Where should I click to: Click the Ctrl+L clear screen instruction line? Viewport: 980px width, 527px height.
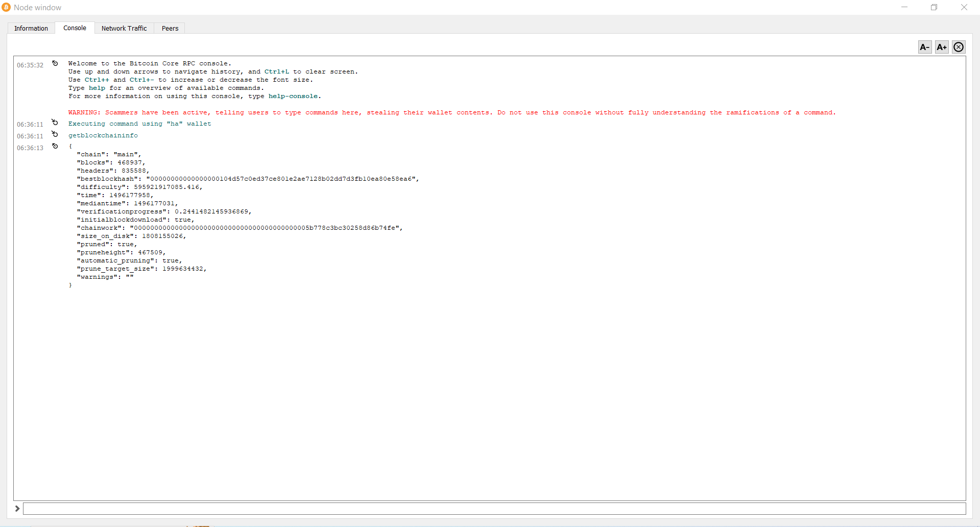pyautogui.click(x=213, y=71)
